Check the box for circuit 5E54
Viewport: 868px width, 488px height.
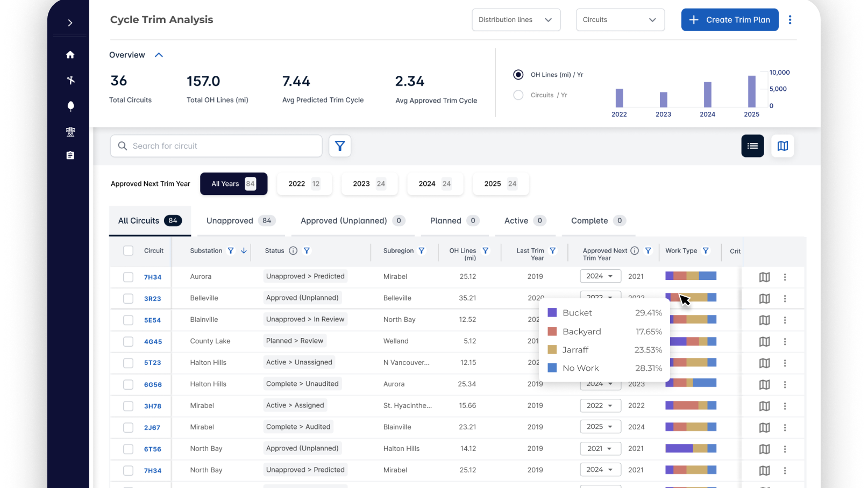(128, 320)
